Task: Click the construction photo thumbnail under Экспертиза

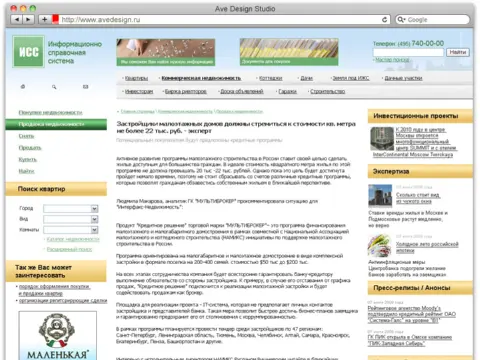Action: click(x=380, y=196)
